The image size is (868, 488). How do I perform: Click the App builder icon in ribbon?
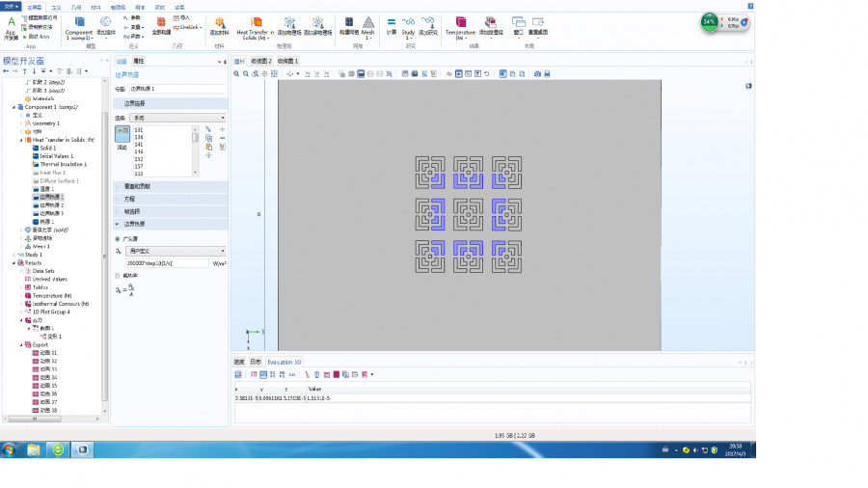[12, 23]
